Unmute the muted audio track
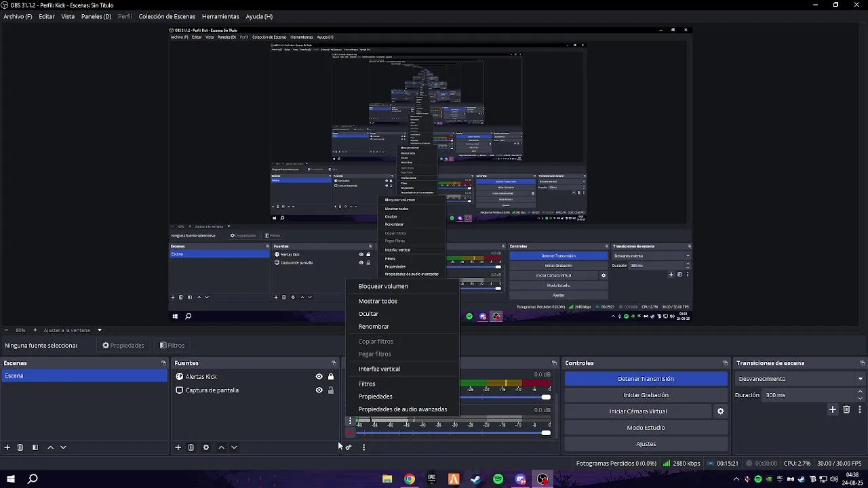The height and width of the screenshot is (488, 868). pyautogui.click(x=351, y=432)
